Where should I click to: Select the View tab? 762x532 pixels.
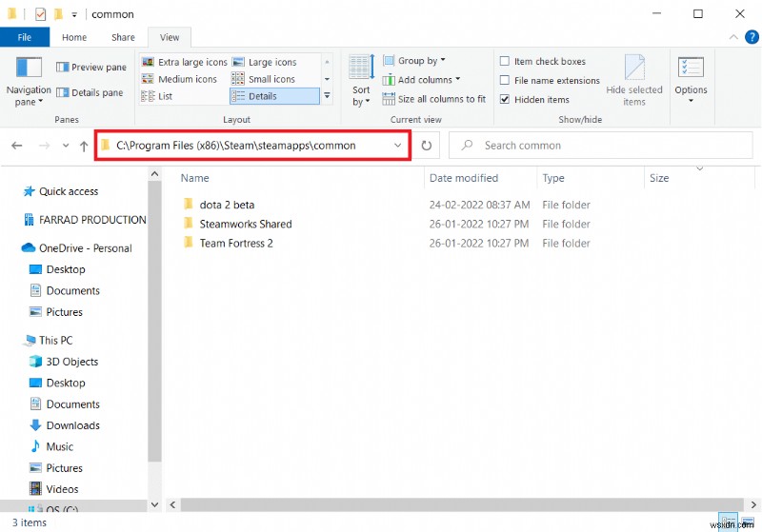click(x=170, y=37)
